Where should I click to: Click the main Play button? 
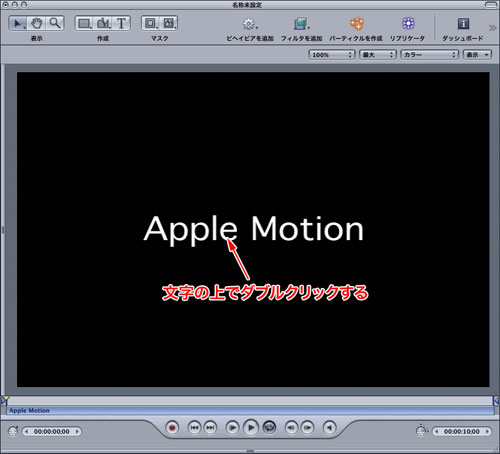click(x=251, y=427)
